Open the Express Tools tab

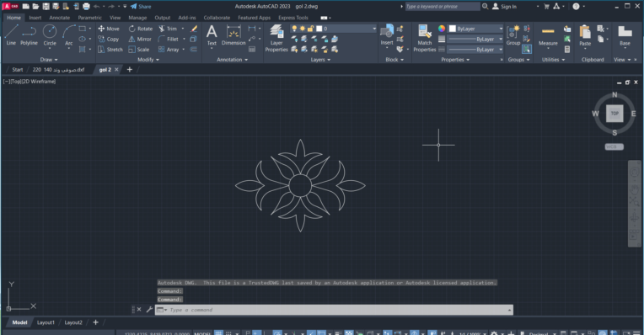click(292, 18)
